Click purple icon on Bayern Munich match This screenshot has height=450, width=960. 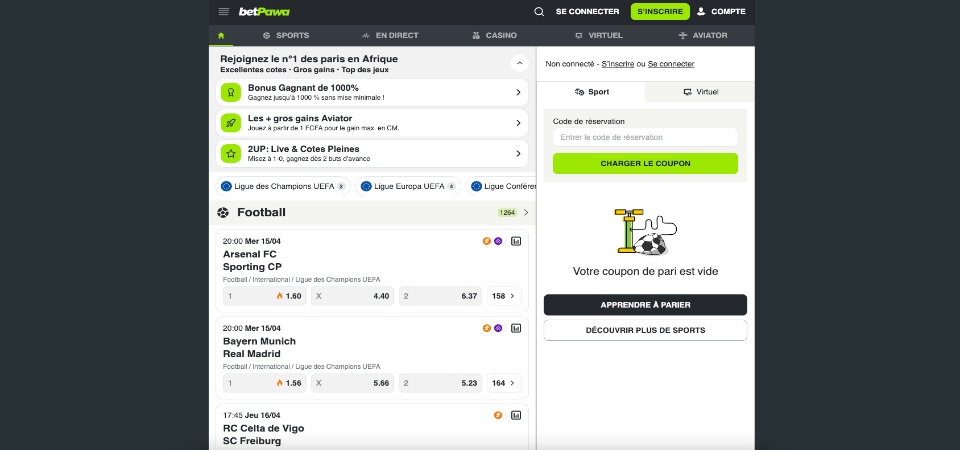pyautogui.click(x=498, y=328)
